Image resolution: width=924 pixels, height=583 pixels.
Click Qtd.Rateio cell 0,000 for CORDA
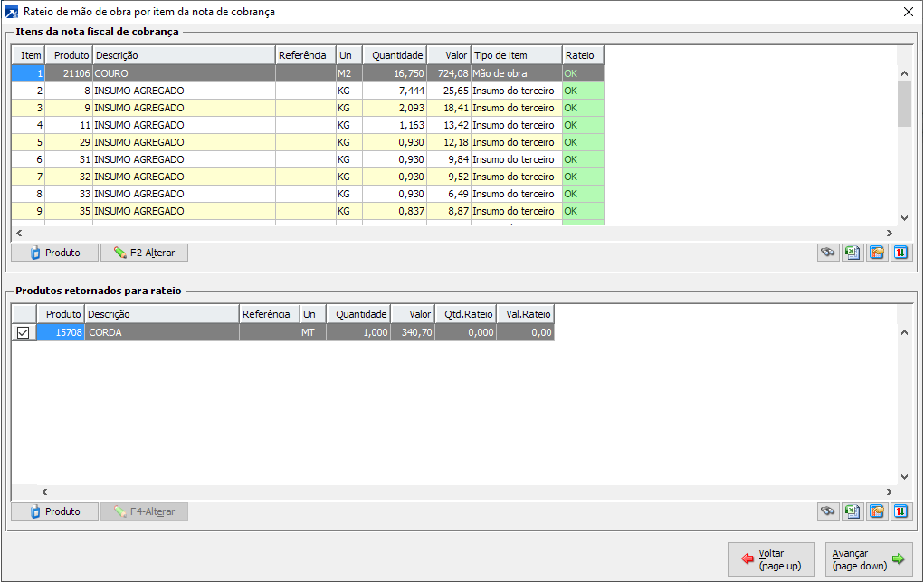coord(466,332)
